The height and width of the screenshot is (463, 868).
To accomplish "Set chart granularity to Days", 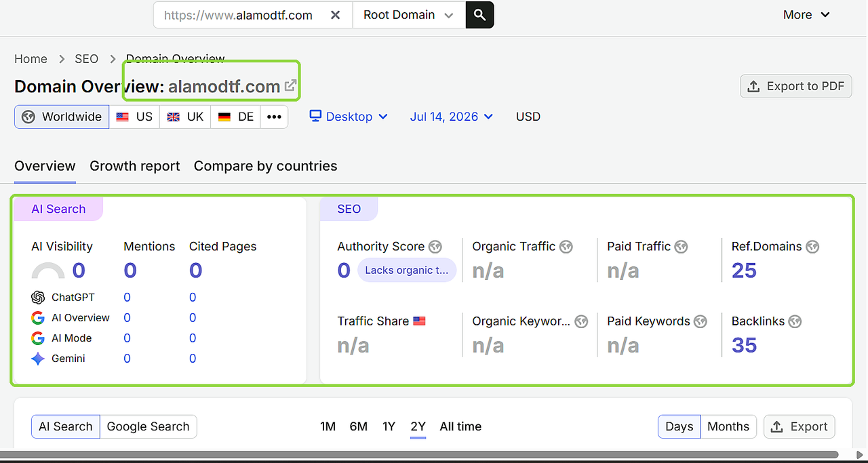I will point(679,426).
